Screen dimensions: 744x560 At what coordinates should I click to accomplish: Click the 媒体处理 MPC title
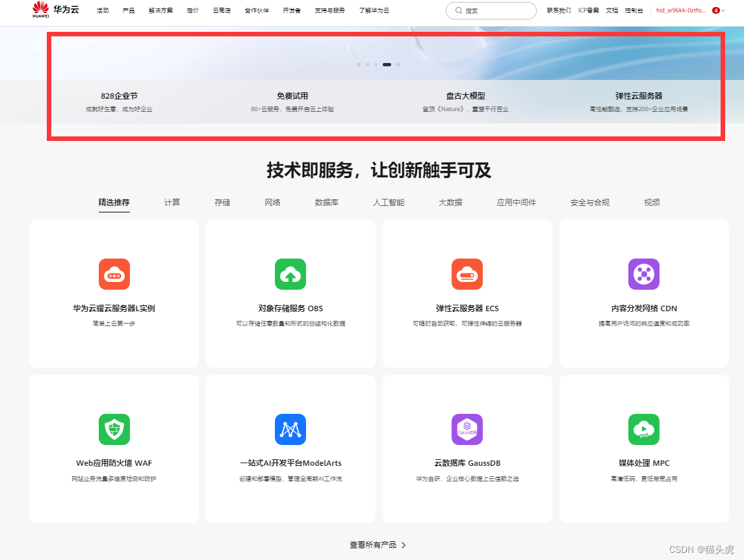(644, 463)
